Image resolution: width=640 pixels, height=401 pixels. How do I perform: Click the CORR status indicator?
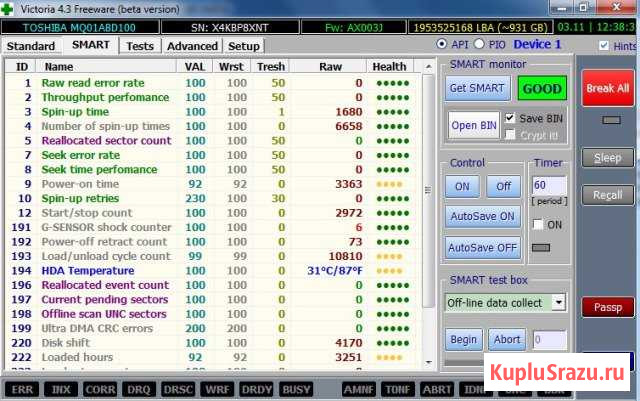tap(100, 387)
